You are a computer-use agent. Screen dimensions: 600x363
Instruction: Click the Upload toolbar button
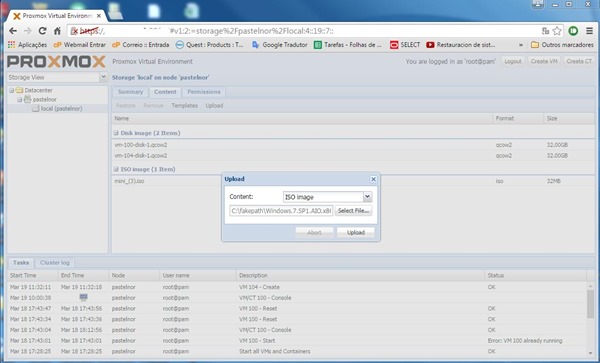pyautogui.click(x=214, y=106)
